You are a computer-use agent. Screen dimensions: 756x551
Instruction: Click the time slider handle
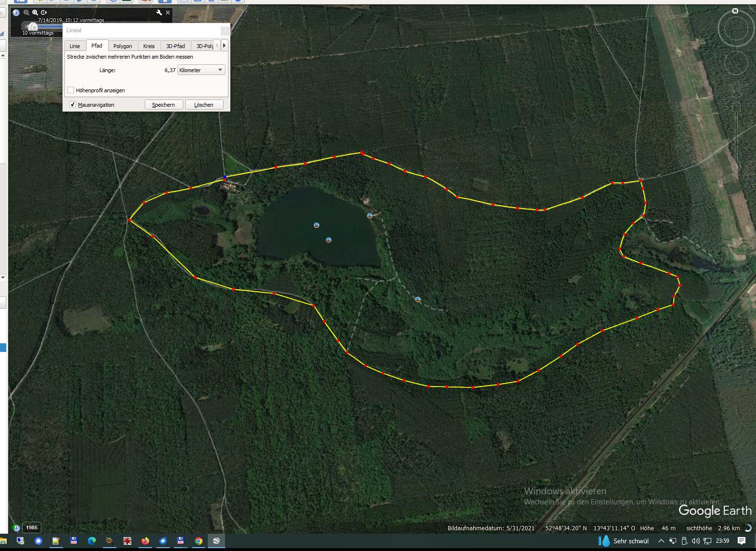tap(32, 26)
